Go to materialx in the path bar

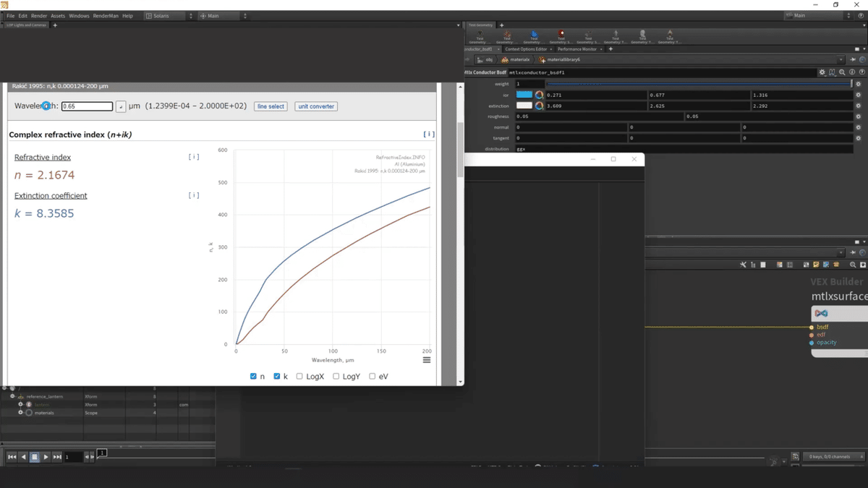pyautogui.click(x=515, y=59)
